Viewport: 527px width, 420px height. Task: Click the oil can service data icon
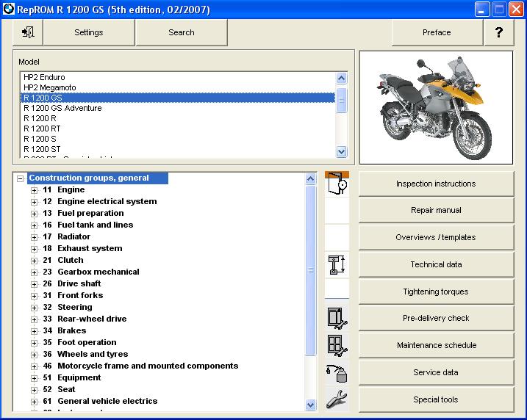(x=337, y=372)
